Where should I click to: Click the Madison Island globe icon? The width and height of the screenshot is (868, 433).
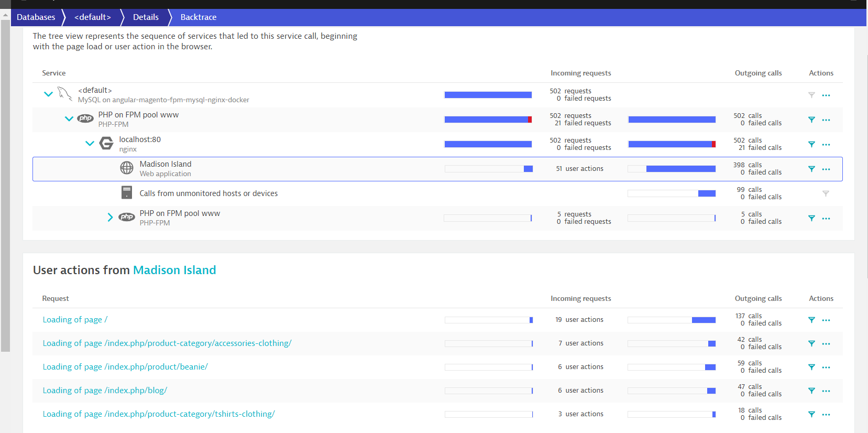click(x=127, y=168)
